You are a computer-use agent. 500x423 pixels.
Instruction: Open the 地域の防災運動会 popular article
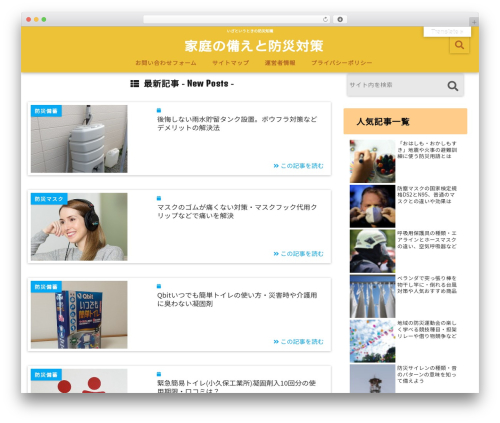click(427, 330)
